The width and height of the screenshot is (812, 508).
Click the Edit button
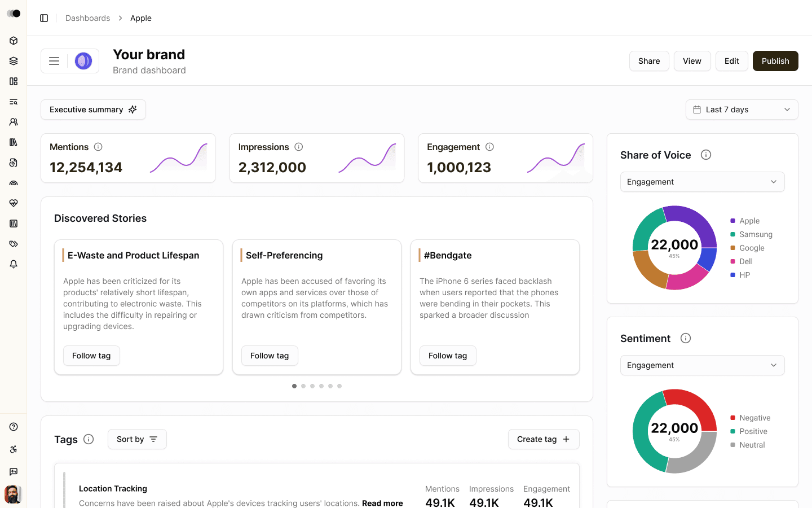(x=732, y=61)
